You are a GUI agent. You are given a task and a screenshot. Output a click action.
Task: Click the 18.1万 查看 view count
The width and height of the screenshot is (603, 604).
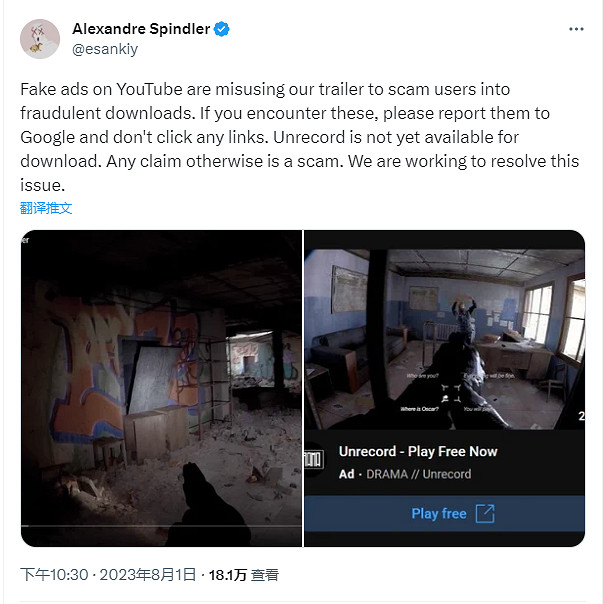[x=244, y=575]
